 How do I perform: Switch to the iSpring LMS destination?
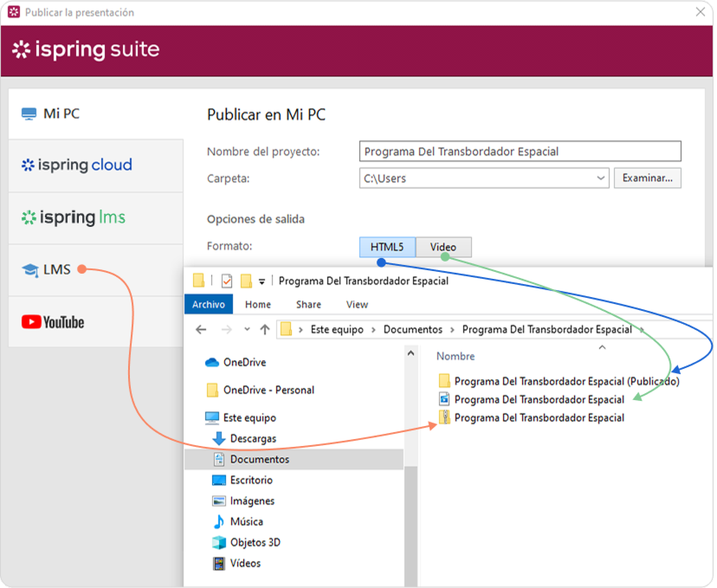click(x=74, y=217)
